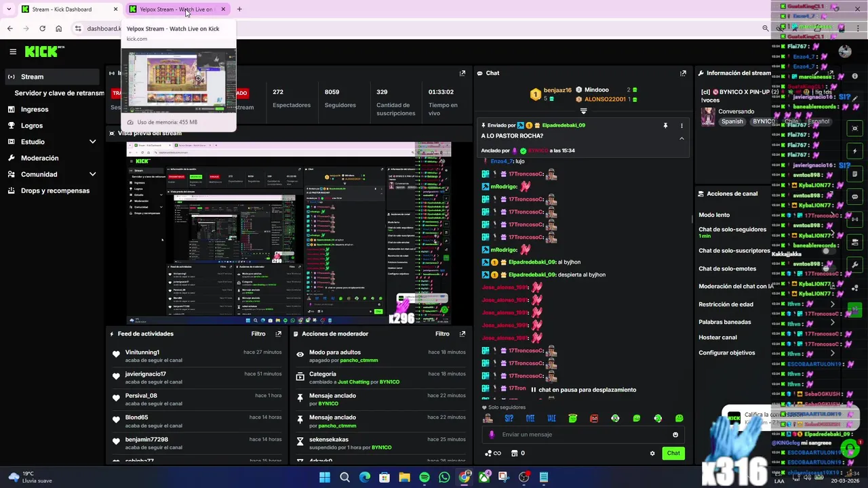868x488 pixels.
Task: Pop out the stream session stats panel
Action: [x=462, y=73]
